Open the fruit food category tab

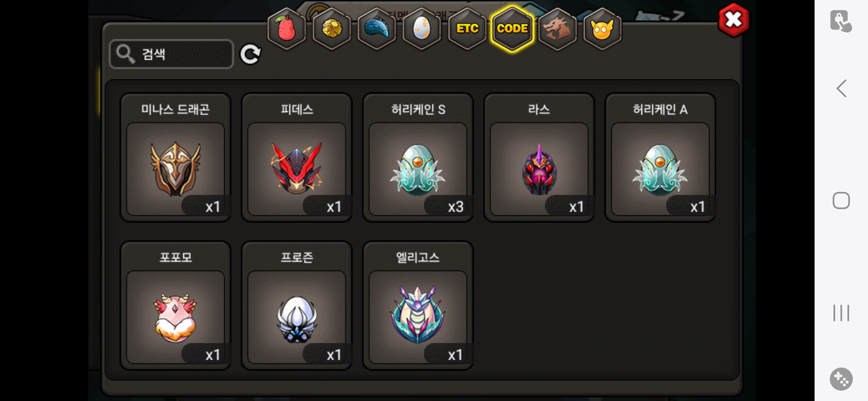tap(286, 29)
